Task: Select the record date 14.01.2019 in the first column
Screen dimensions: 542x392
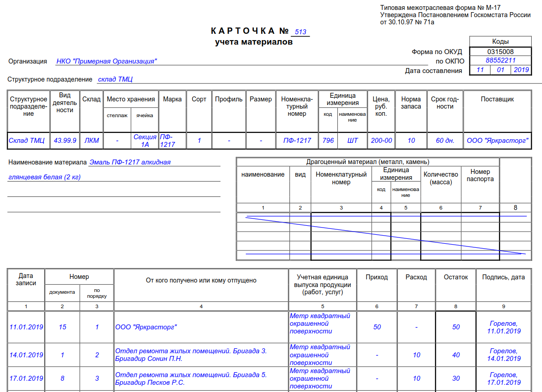Action: [26, 355]
